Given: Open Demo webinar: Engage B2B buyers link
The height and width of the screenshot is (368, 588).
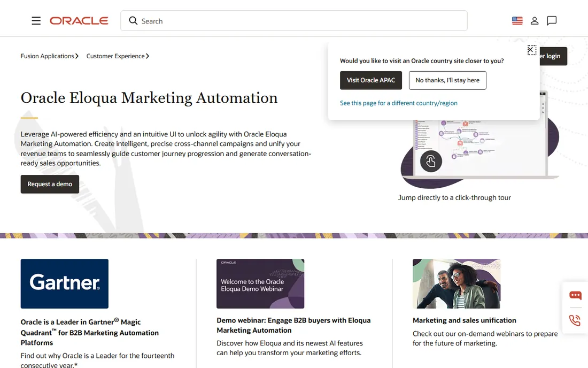Looking at the screenshot, I should (x=293, y=325).
